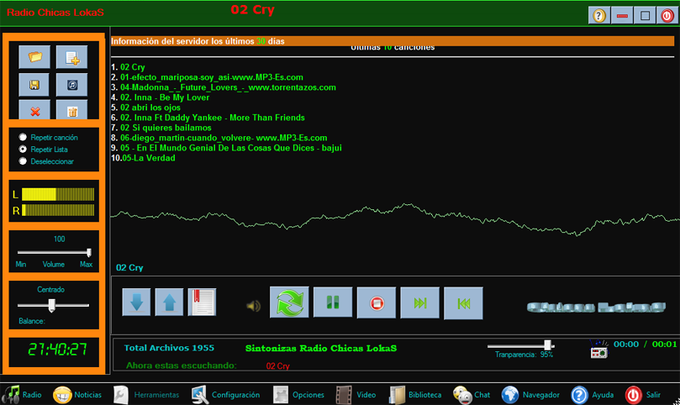Select 'En El Mundo Genial De Las Cosas' entry
Screen dimensions: 680x405
tap(231, 148)
